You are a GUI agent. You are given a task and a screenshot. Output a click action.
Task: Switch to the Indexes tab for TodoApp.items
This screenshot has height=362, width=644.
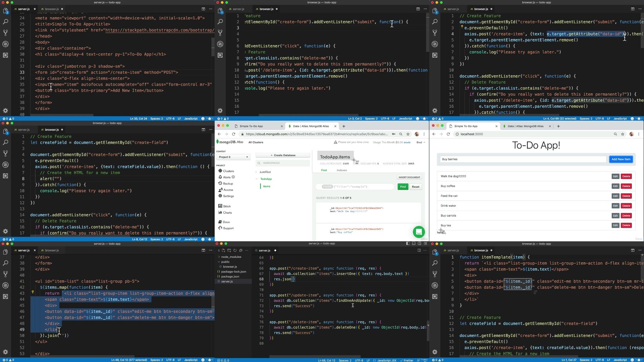click(341, 170)
